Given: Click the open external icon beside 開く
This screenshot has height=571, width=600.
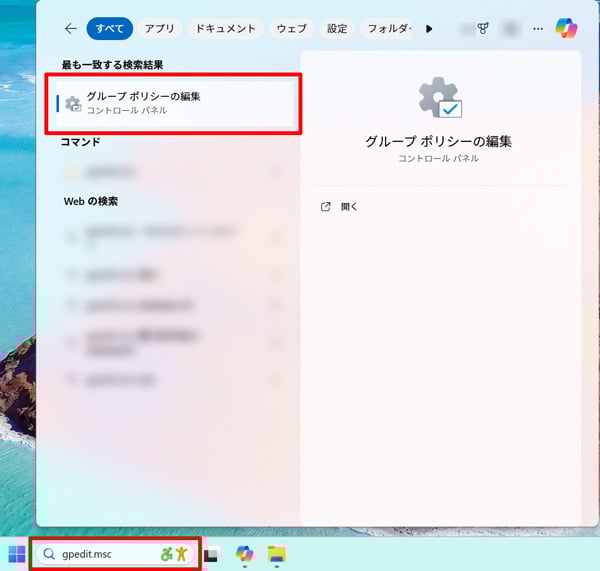Looking at the screenshot, I should [325, 207].
